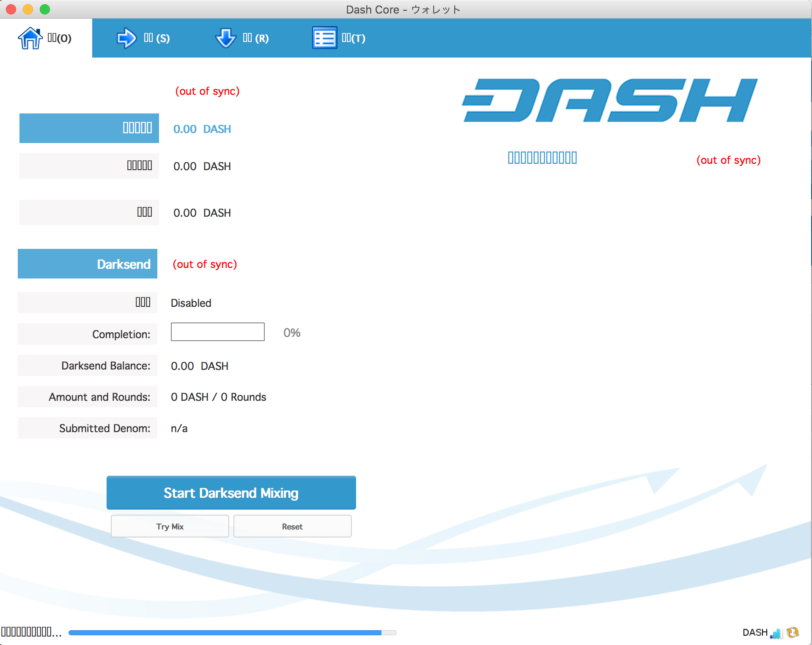Click the network connections signal bars icon

click(776, 633)
